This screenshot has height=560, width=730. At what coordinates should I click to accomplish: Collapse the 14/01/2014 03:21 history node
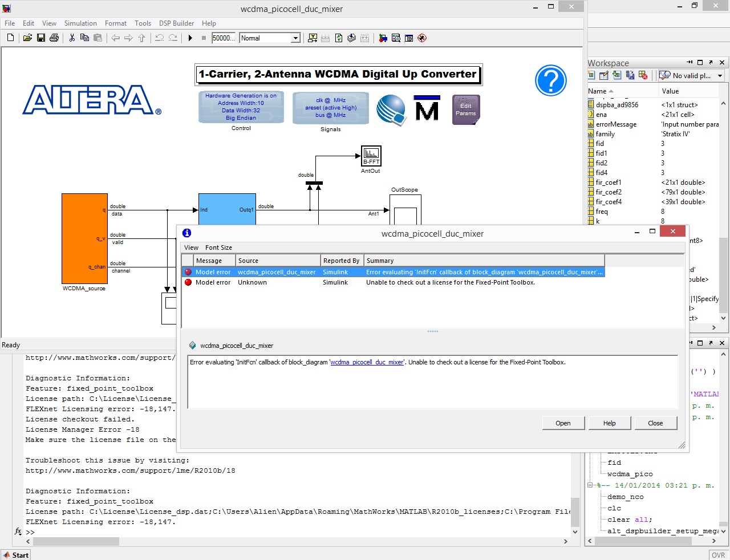pyautogui.click(x=590, y=486)
